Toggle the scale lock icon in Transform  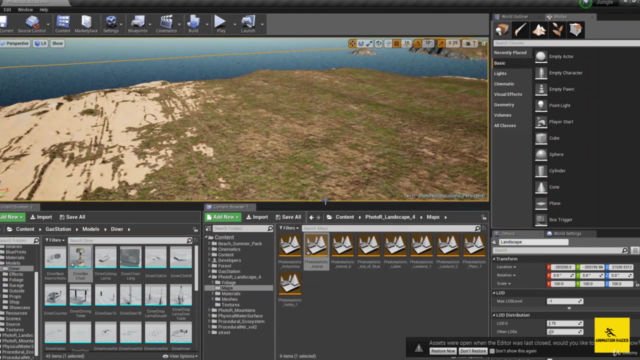(637, 284)
